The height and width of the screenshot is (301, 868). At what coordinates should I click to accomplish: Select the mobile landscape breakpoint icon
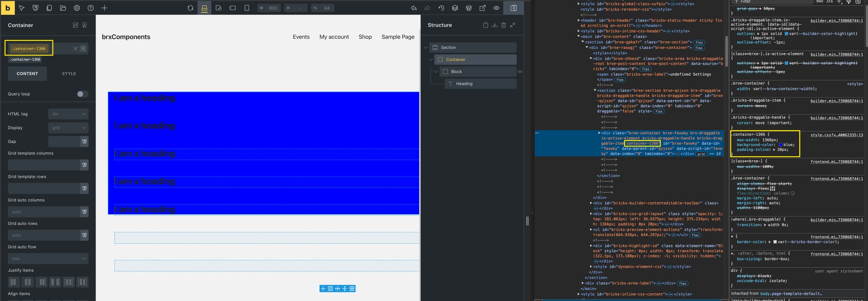point(232,8)
